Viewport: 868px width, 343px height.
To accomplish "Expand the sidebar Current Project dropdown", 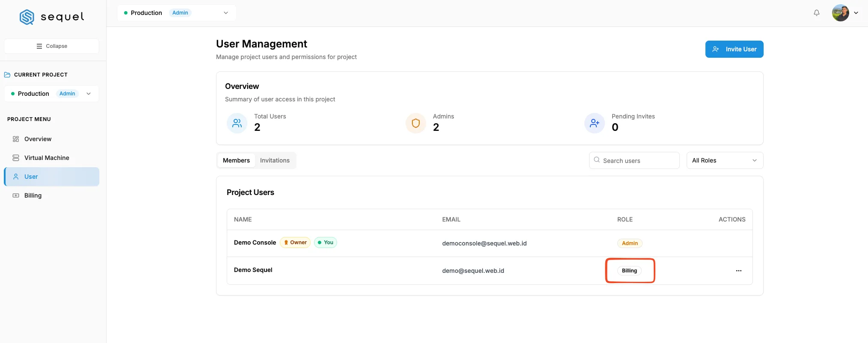I will (x=51, y=94).
